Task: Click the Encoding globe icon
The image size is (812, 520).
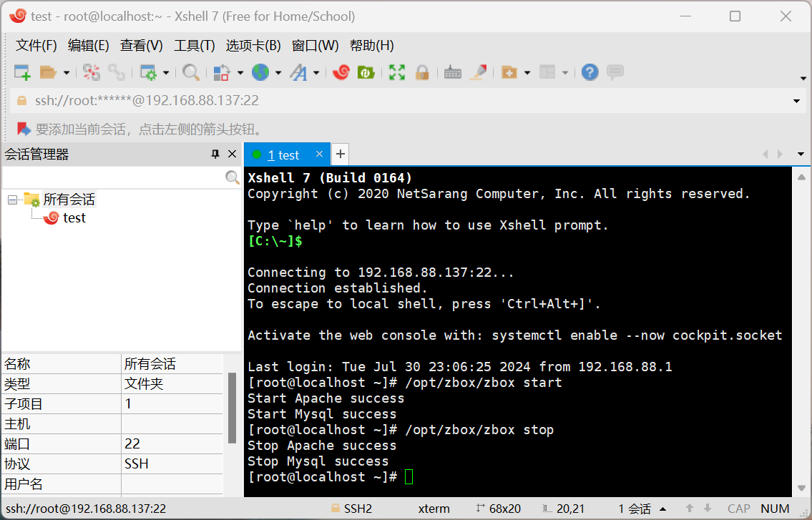Action: coord(260,72)
